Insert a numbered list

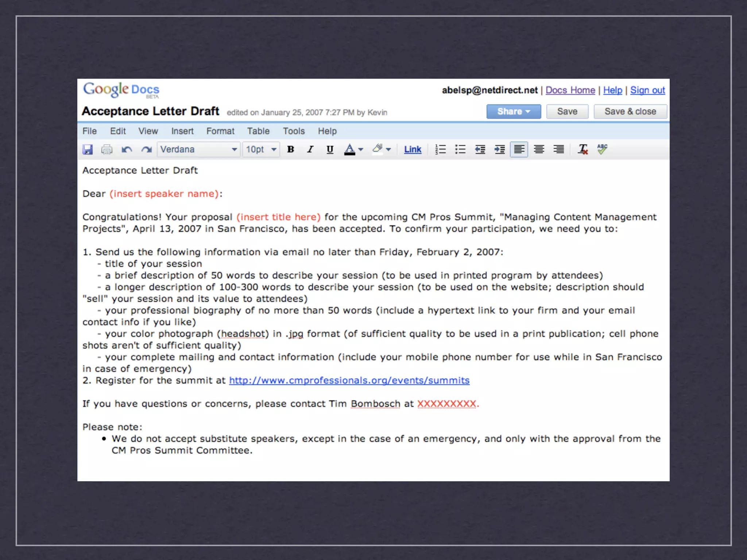click(441, 149)
